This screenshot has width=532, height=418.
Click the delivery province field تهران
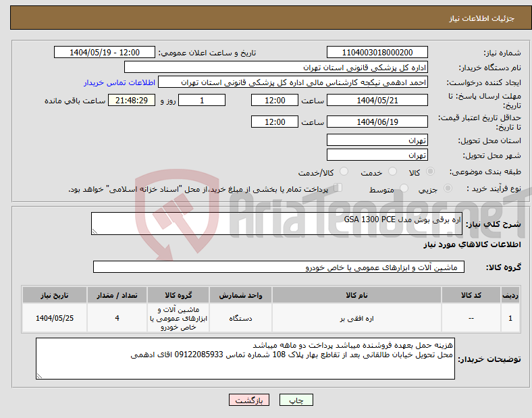377,140
